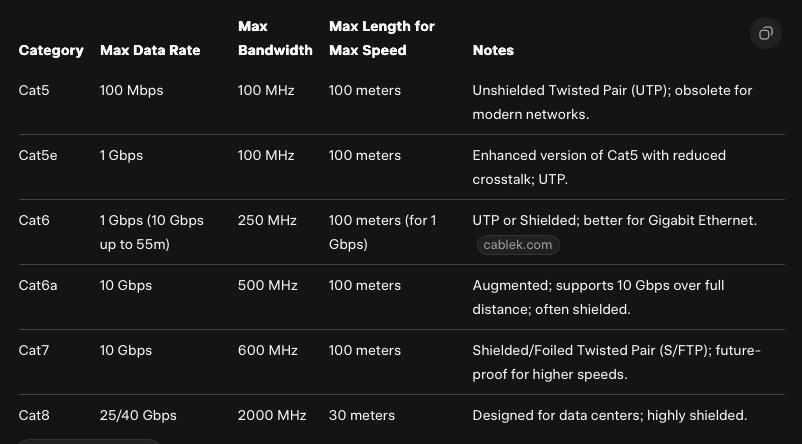Click the 600 MHz bandwidth cell
This screenshot has width=802, height=444.
pyautogui.click(x=267, y=350)
